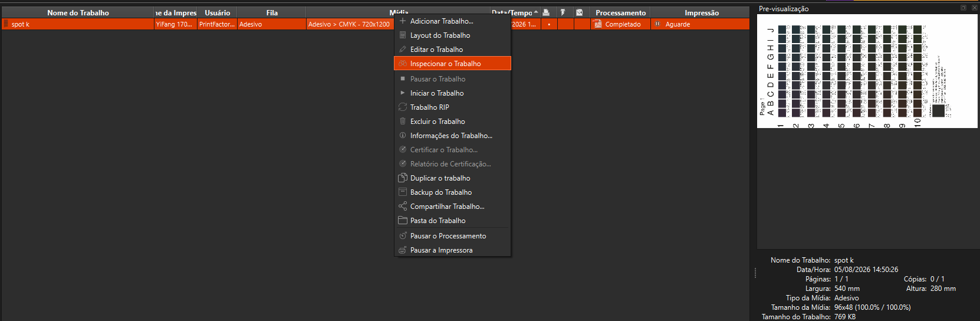Select Inspecionar o Trabalho
The image size is (980, 321).
(452, 64)
